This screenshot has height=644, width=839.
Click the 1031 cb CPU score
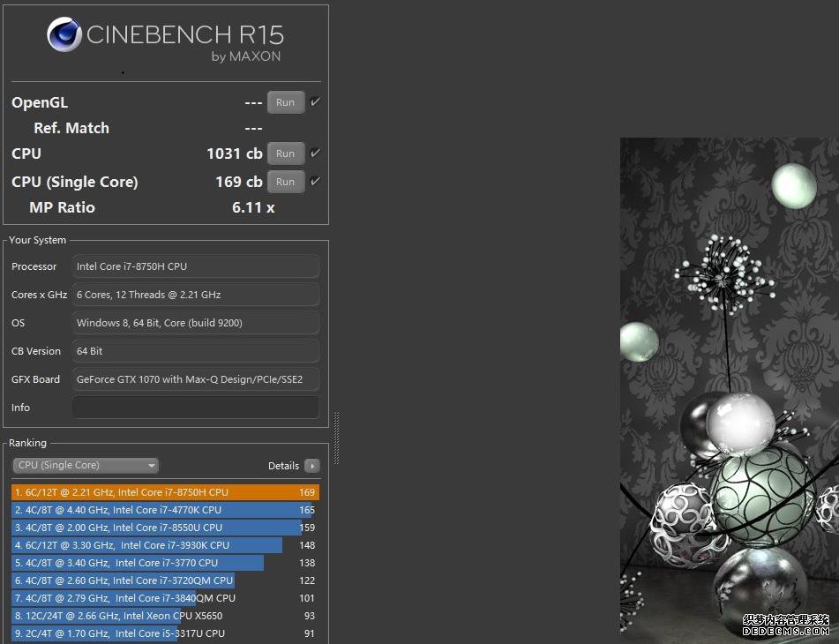click(x=235, y=154)
